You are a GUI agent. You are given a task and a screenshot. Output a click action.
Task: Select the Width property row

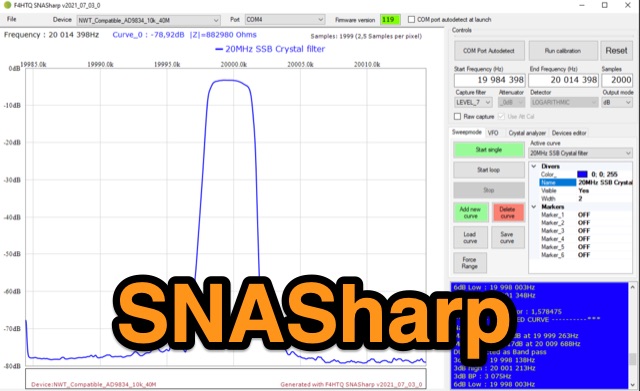coord(585,199)
